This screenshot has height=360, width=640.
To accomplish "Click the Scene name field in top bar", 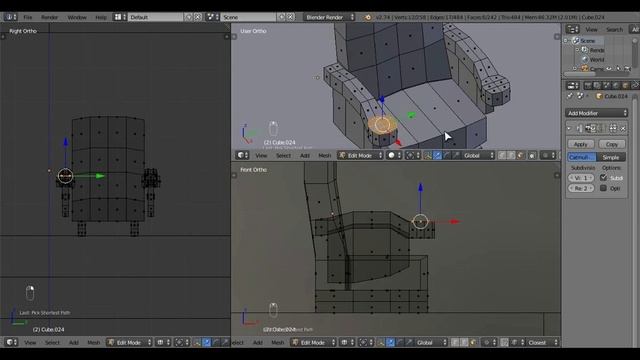I will tap(248, 17).
